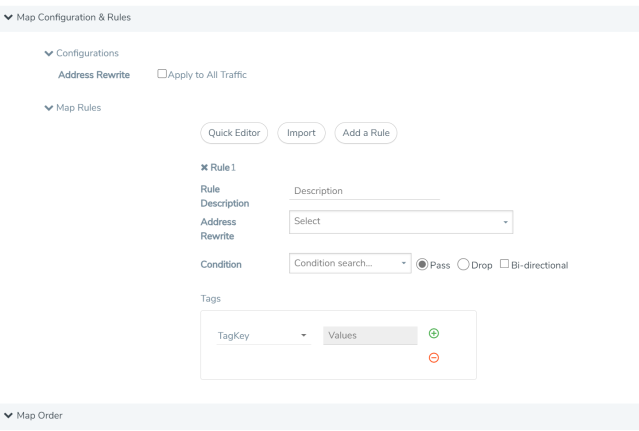Select the Drop radio button
This screenshot has width=639, height=431.
click(x=463, y=264)
